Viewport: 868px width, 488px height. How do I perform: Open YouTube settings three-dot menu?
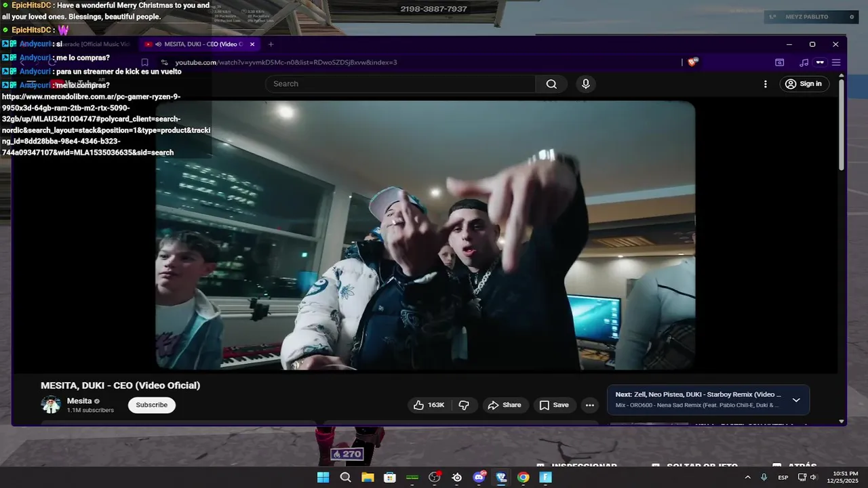pos(766,84)
